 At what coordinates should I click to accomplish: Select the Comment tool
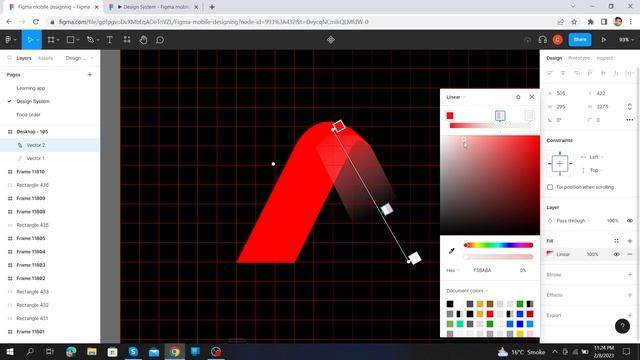tap(160, 40)
